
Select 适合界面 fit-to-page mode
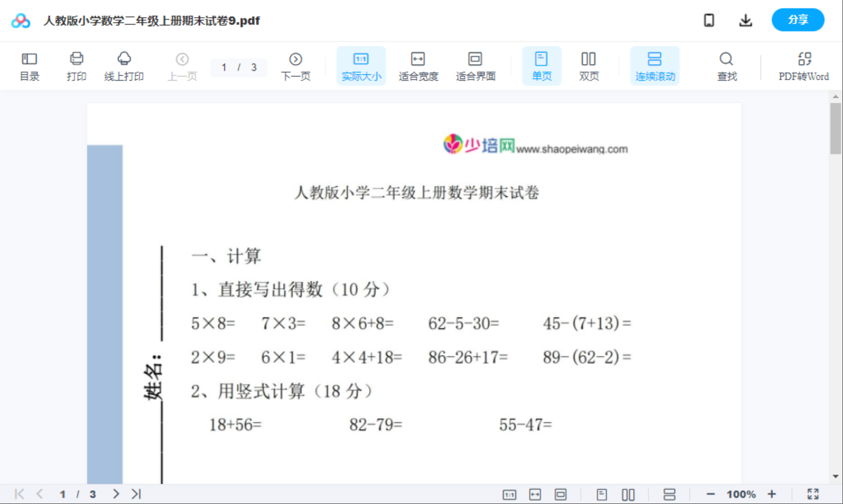tap(475, 65)
